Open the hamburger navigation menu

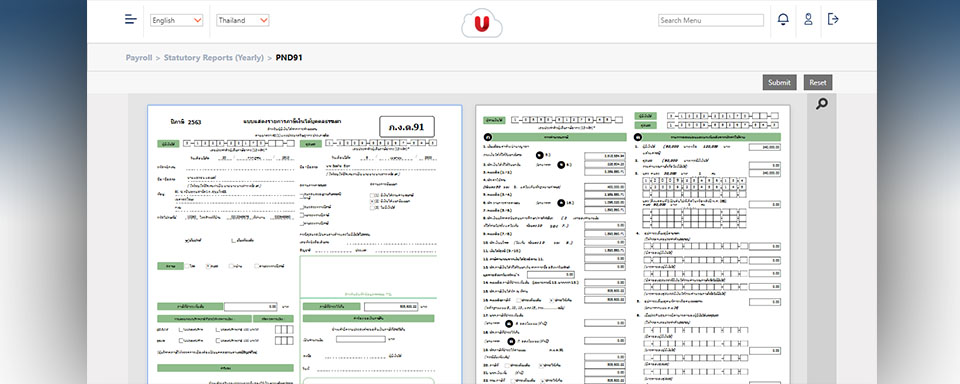130,19
